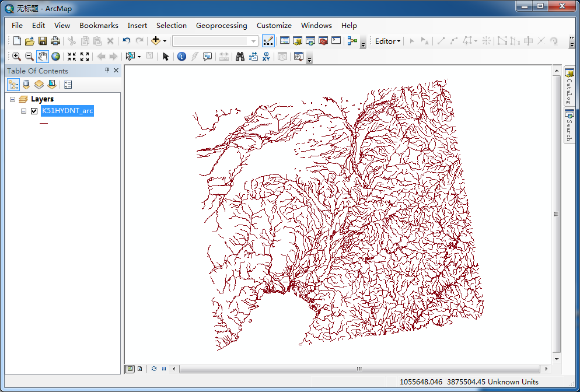Select the Identify info tool
The image size is (580, 392).
coord(181,57)
